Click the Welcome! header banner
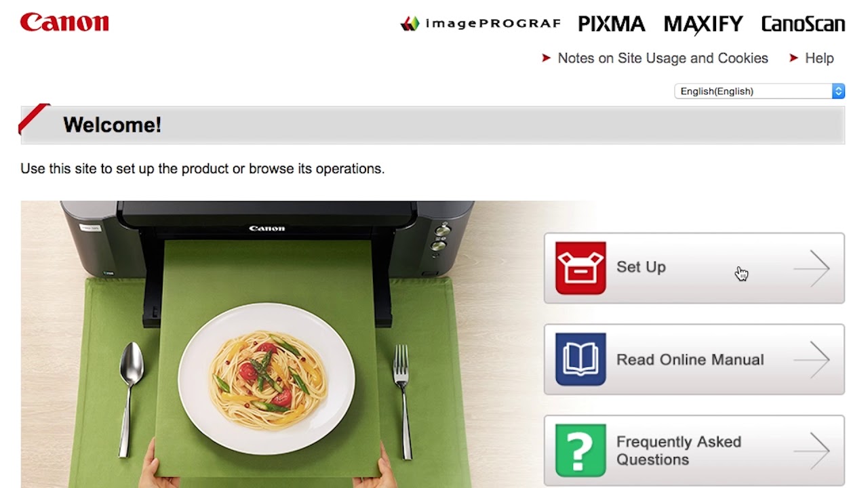Viewport: 868px width, 488px height. tap(433, 125)
